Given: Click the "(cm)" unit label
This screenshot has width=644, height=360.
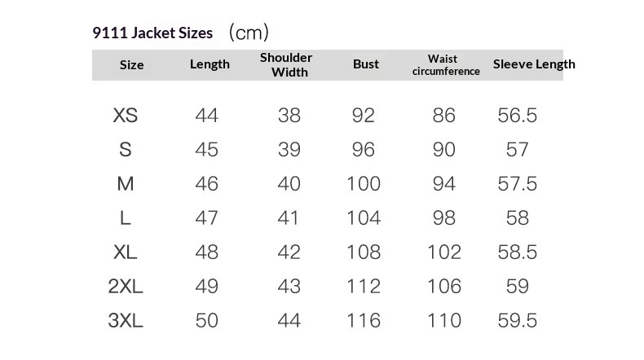Looking at the screenshot, I should 249,33.
